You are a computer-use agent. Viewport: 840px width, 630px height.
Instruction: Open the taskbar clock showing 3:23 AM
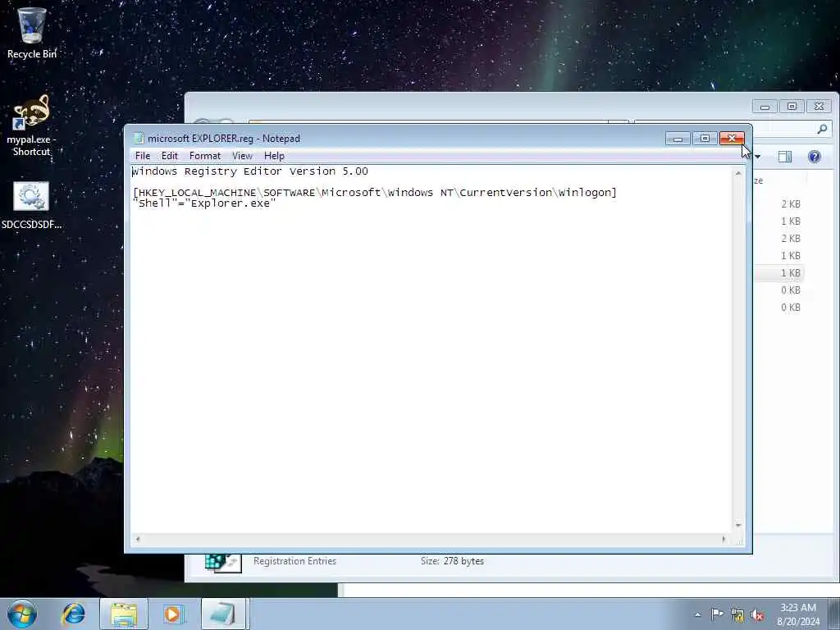point(798,614)
